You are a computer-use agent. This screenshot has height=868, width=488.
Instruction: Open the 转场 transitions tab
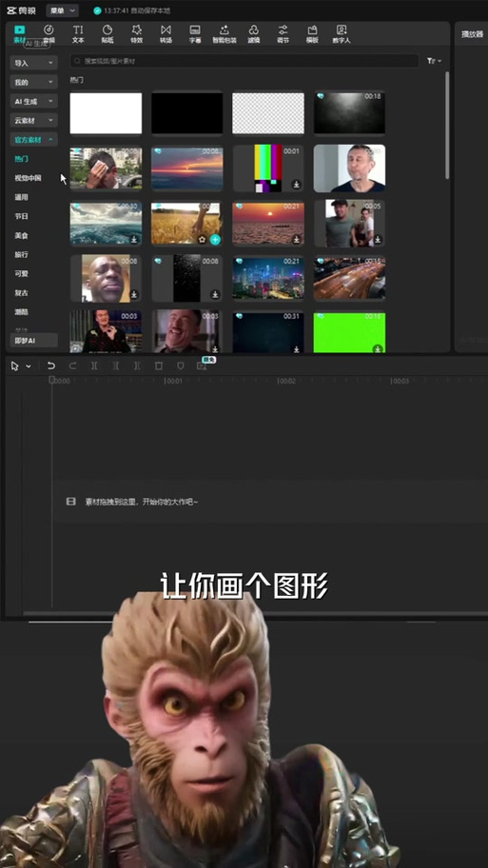point(166,33)
